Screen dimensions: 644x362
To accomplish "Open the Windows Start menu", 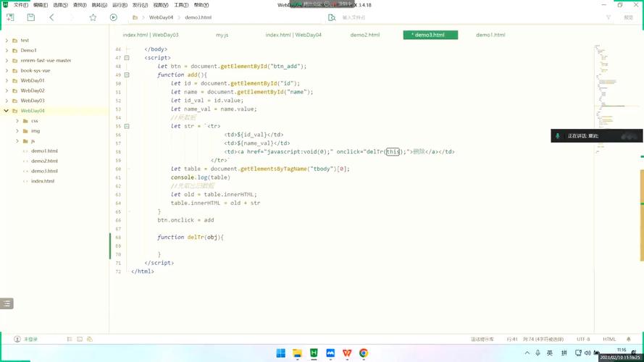I will coord(281,353).
